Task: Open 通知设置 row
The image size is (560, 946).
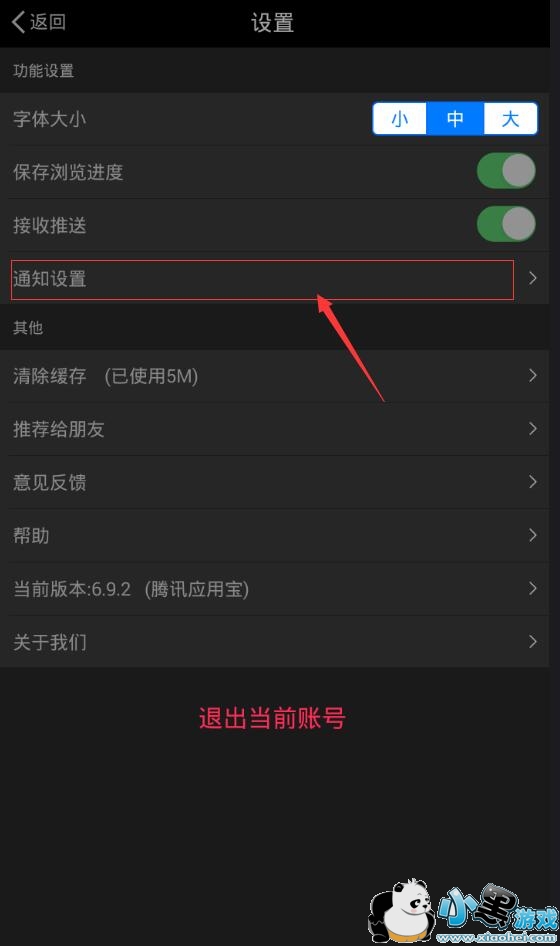Action: [x=275, y=278]
